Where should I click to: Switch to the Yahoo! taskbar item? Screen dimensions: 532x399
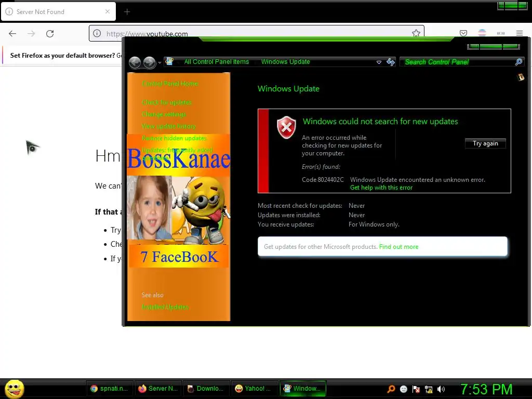coord(254,389)
